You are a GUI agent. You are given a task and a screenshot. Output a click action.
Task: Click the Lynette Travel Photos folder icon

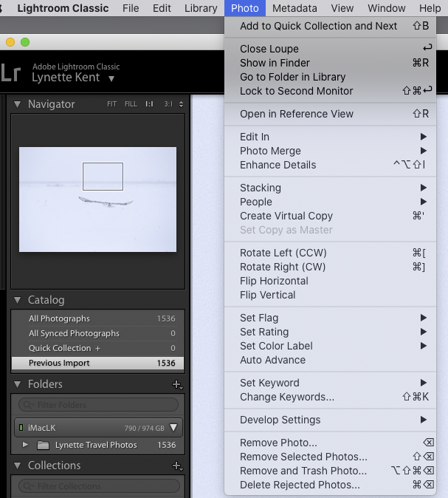point(43,445)
